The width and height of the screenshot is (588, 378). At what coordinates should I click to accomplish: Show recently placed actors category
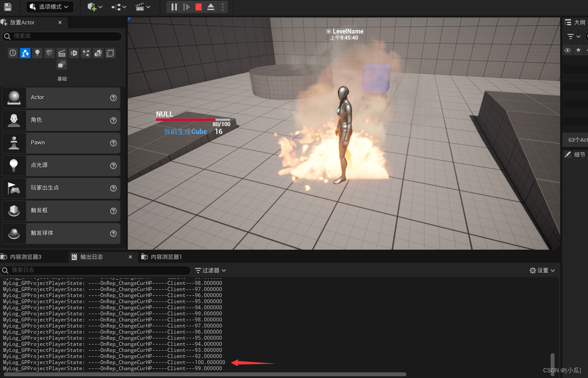pos(13,53)
